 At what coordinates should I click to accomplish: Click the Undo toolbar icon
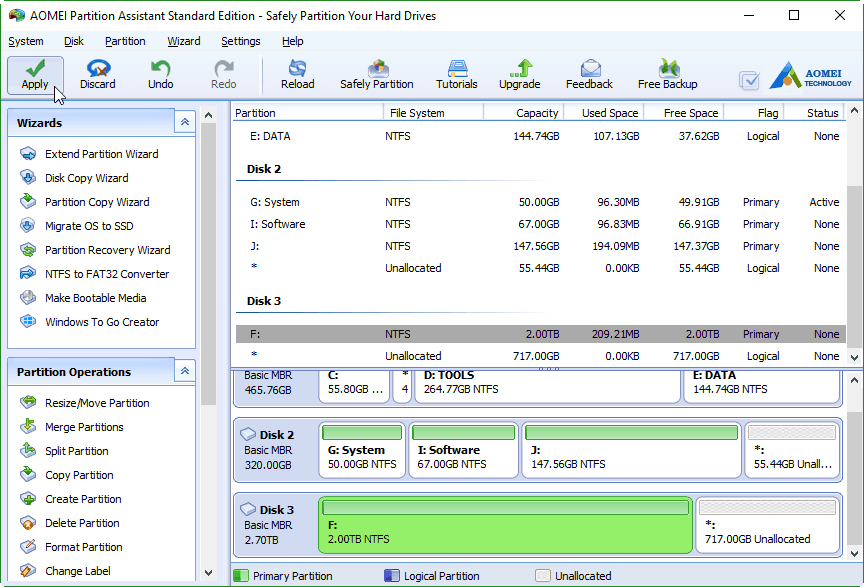[161, 74]
